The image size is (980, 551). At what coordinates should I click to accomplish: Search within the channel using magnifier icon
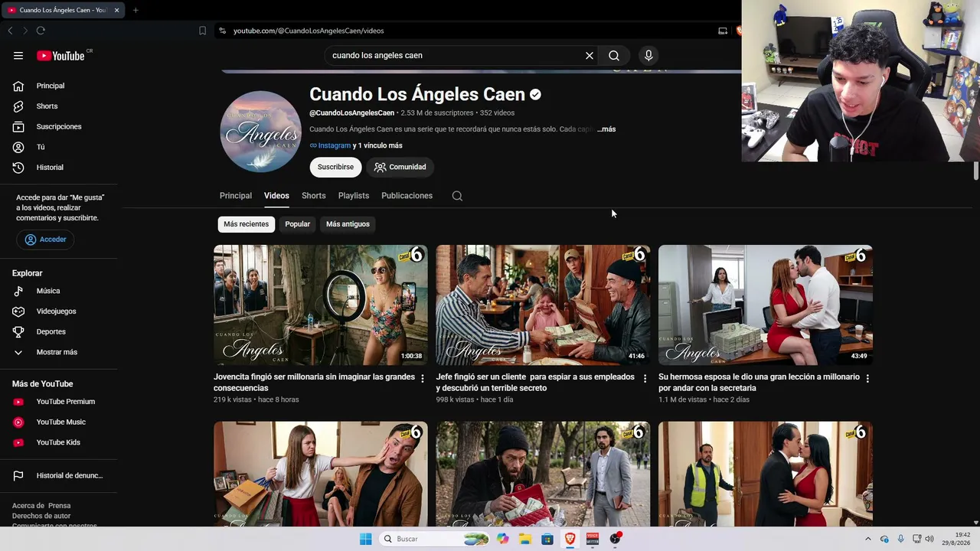pos(457,196)
